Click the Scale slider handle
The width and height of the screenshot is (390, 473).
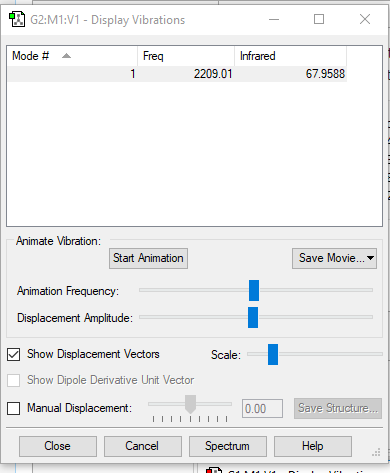coord(273,354)
